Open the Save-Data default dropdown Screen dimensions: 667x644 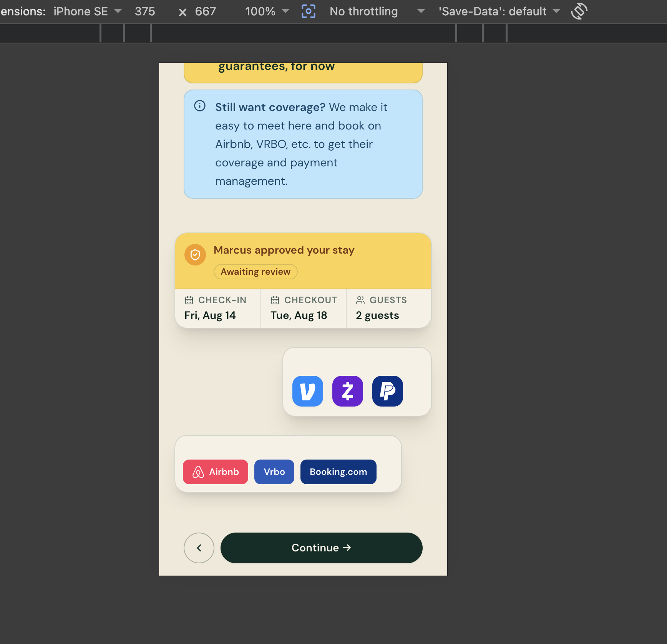click(499, 12)
